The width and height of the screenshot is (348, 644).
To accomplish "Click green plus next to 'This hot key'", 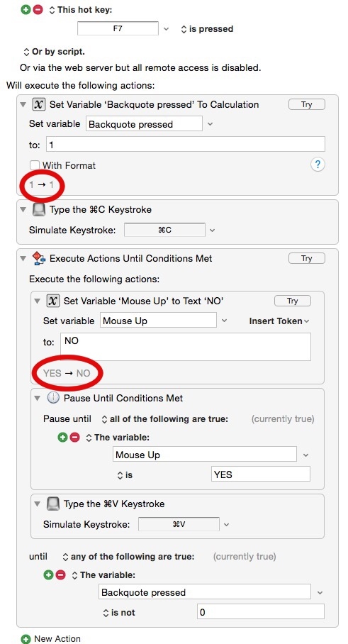I will pyautogui.click(x=26, y=9).
